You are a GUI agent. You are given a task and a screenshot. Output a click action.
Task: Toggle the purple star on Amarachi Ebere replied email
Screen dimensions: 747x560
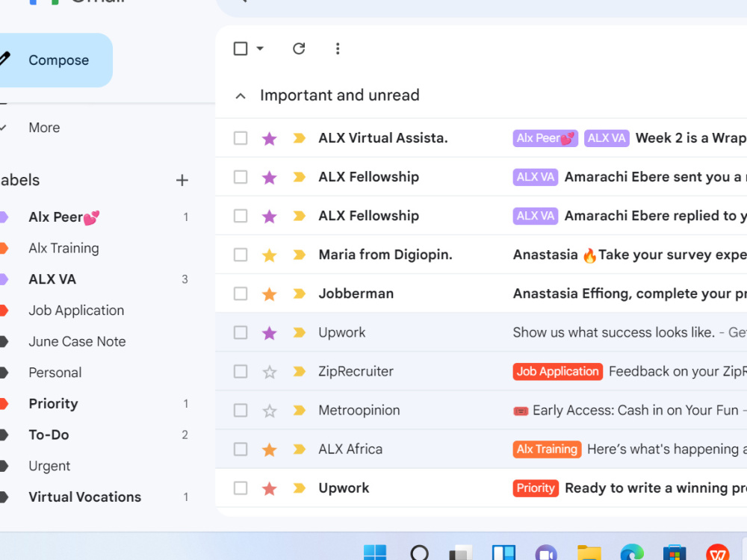tap(270, 217)
